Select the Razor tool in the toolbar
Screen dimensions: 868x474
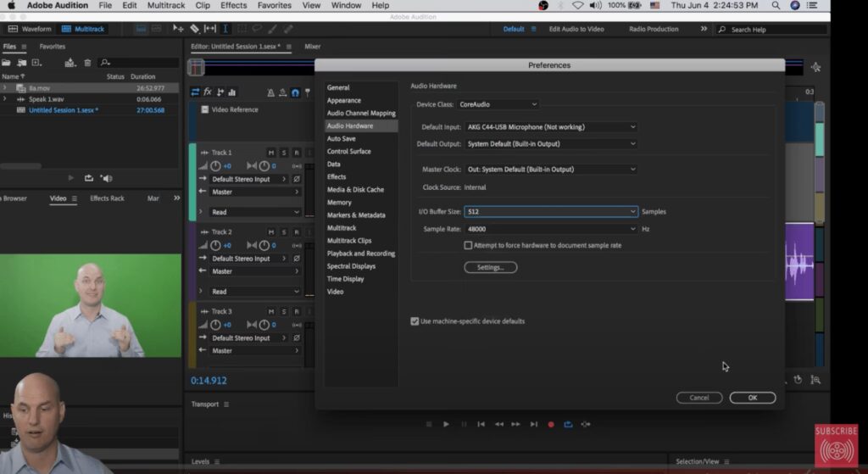[x=194, y=29]
